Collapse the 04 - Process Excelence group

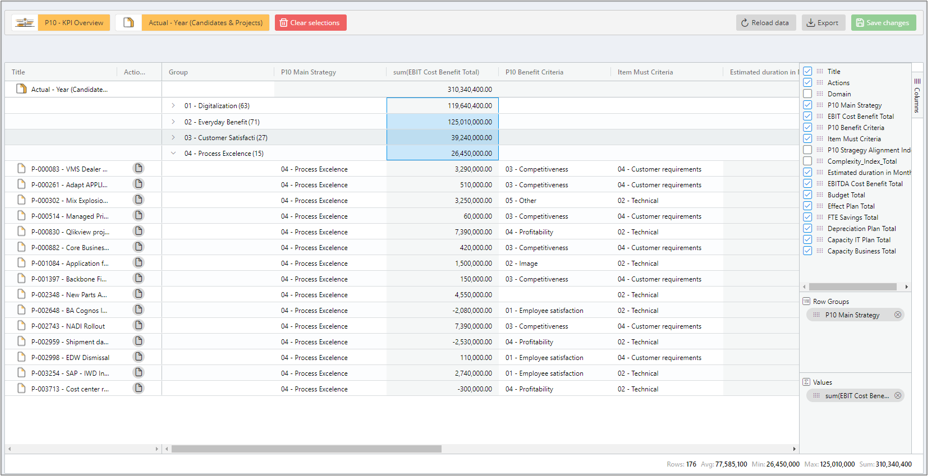[x=173, y=154]
